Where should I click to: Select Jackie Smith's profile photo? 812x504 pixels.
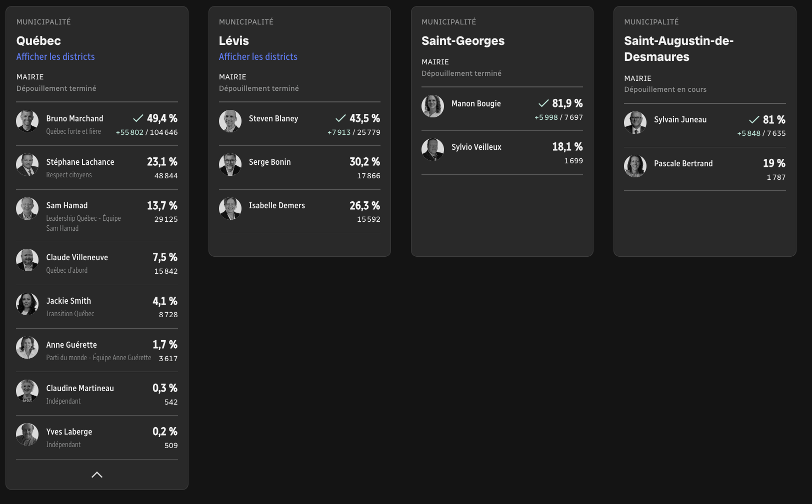(27, 304)
